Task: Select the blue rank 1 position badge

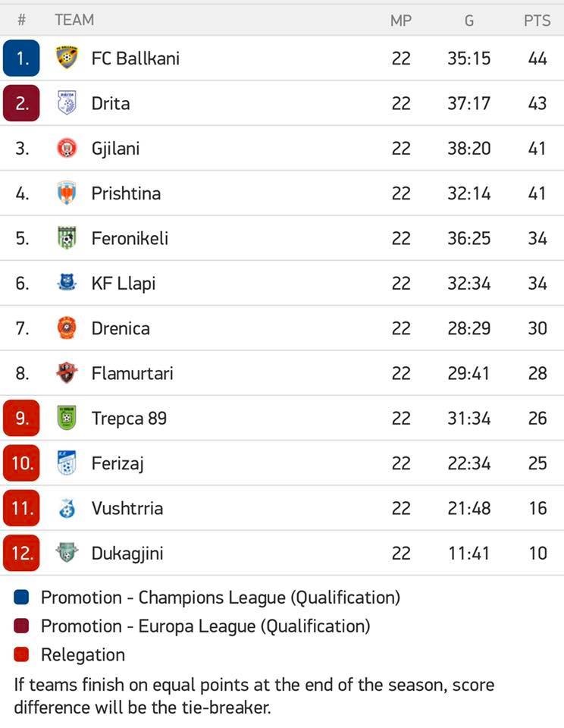Action: [21, 58]
